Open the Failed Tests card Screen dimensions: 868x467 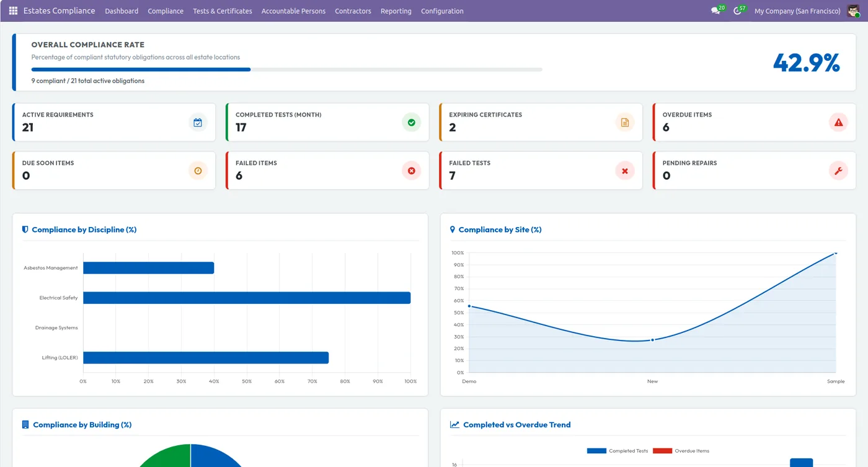click(541, 171)
